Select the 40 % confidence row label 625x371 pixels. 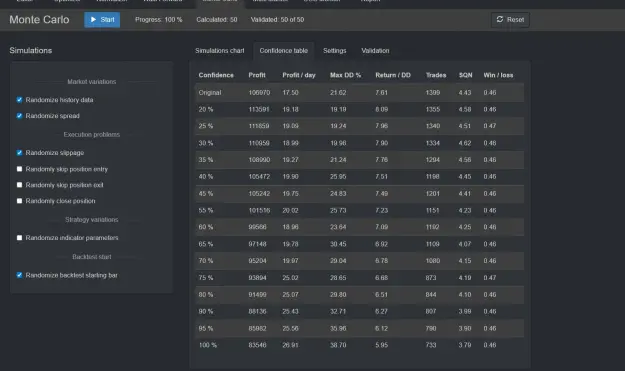click(206, 177)
